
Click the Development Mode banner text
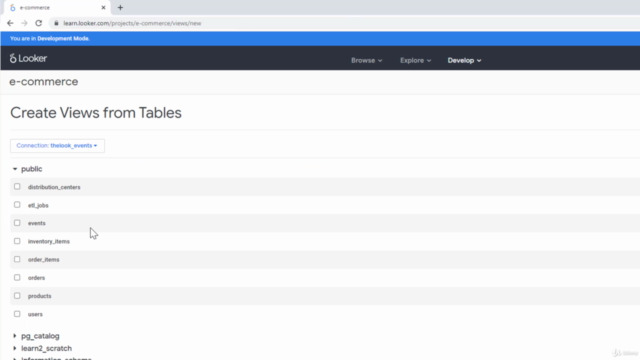50,38
